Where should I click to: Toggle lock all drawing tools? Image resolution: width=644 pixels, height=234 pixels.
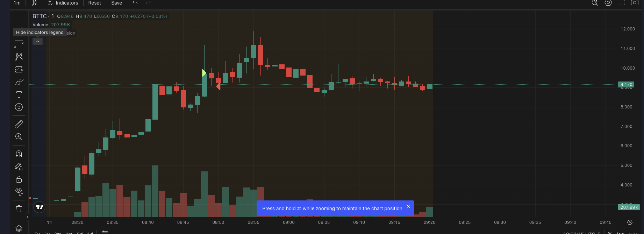(19, 179)
